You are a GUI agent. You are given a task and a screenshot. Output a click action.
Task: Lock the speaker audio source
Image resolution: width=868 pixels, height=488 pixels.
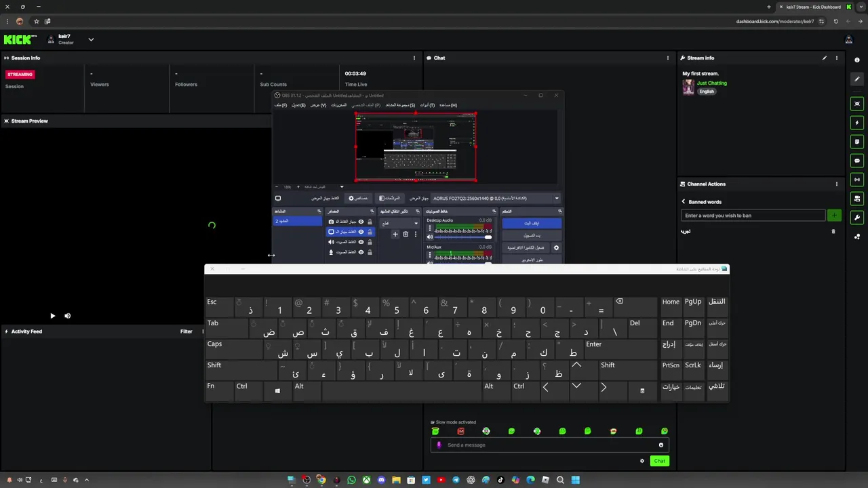(x=370, y=242)
